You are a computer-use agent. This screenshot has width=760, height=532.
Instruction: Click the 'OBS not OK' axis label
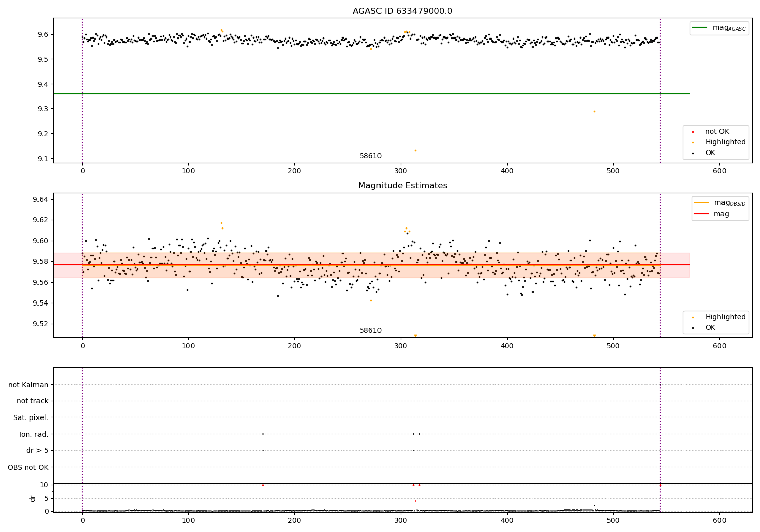[28, 467]
